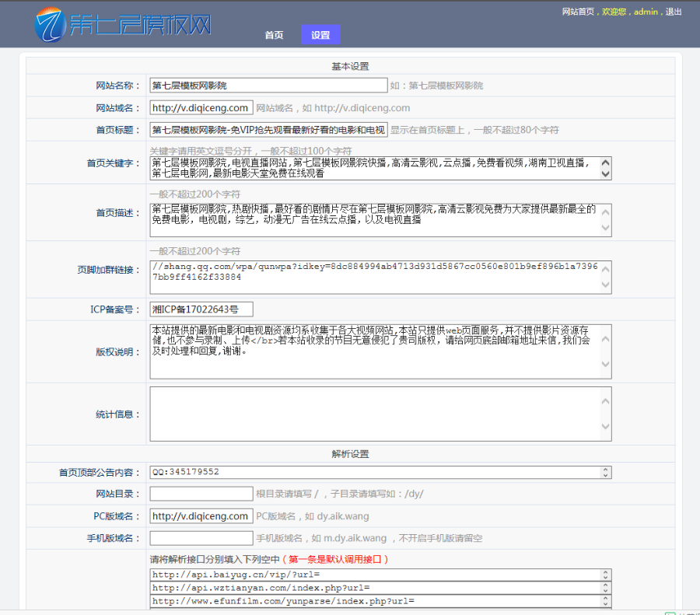This screenshot has width=700, height=615.
Task: Click the 欢迎您 greeting text
Action: point(614,12)
